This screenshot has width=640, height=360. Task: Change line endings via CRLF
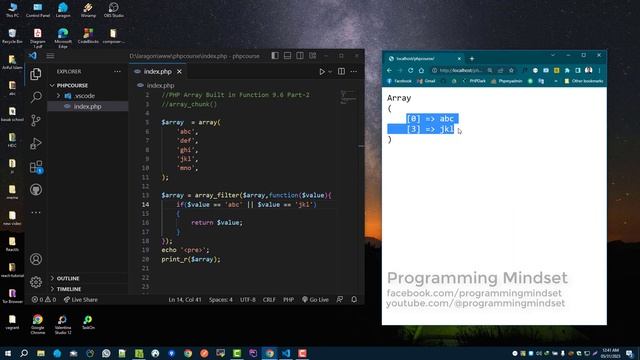pos(269,300)
